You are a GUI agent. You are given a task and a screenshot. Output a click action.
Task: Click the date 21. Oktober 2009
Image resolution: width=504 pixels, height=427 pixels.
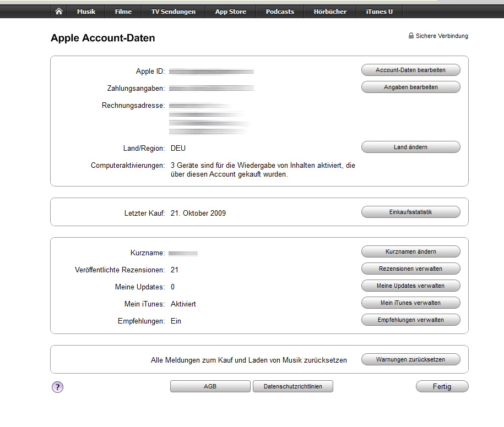coord(198,213)
